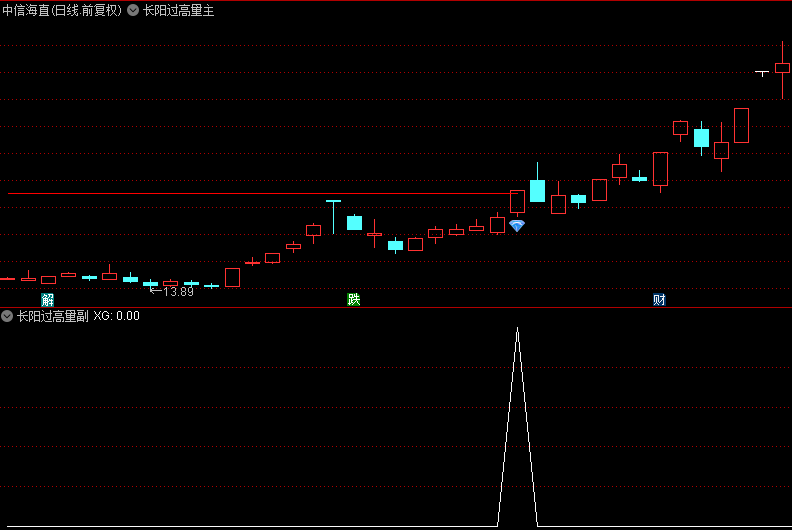Select the white peak of the XG signal line
The height and width of the screenshot is (530, 792).
517,330
